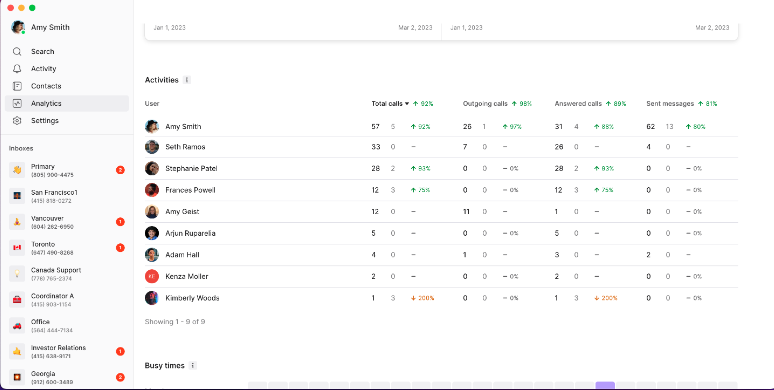Open the Vancouver inbox
Image resolution: width=774 pixels, height=390 pixels.
(67, 222)
